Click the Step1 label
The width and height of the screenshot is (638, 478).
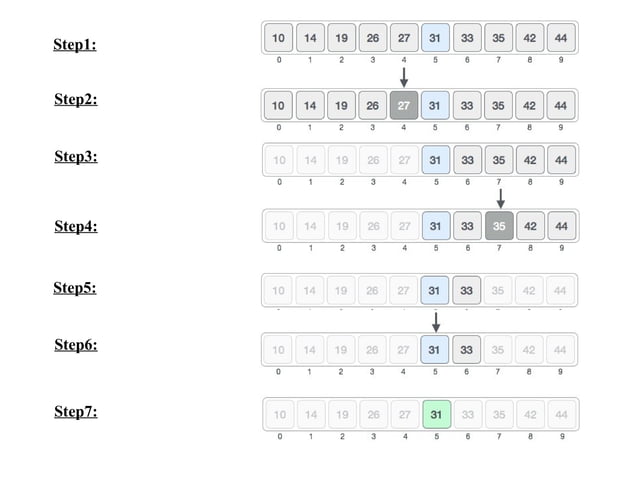click(75, 44)
